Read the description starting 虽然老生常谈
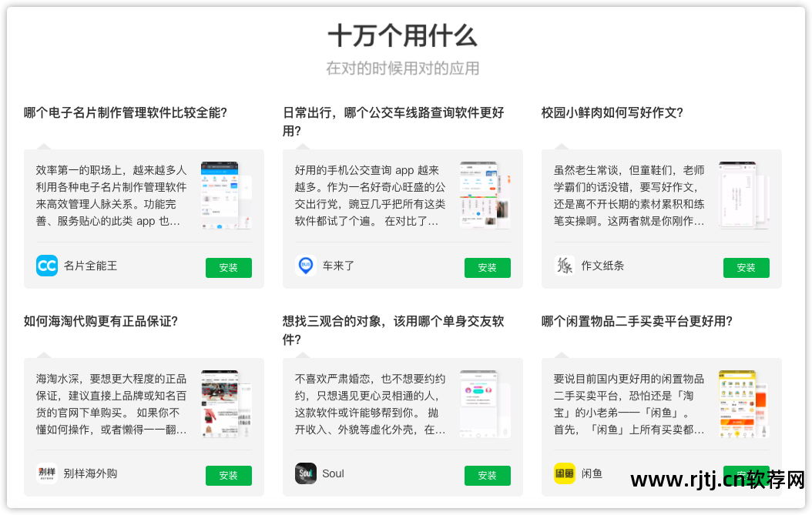 [629, 196]
